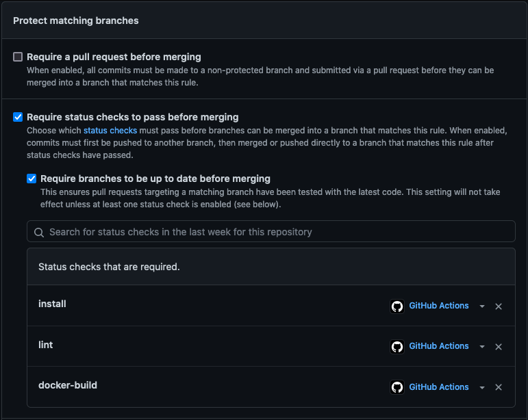Click GitHub Actions link for install check
The height and width of the screenshot is (420, 528).
(439, 306)
